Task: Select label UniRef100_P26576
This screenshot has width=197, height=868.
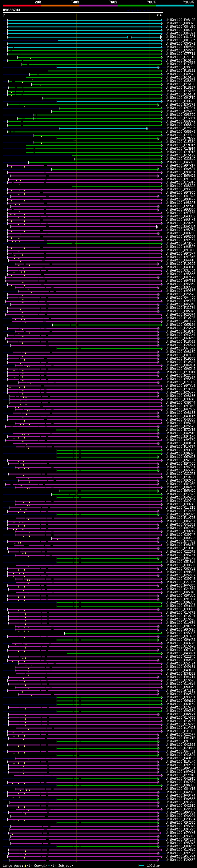Action: click(180, 294)
